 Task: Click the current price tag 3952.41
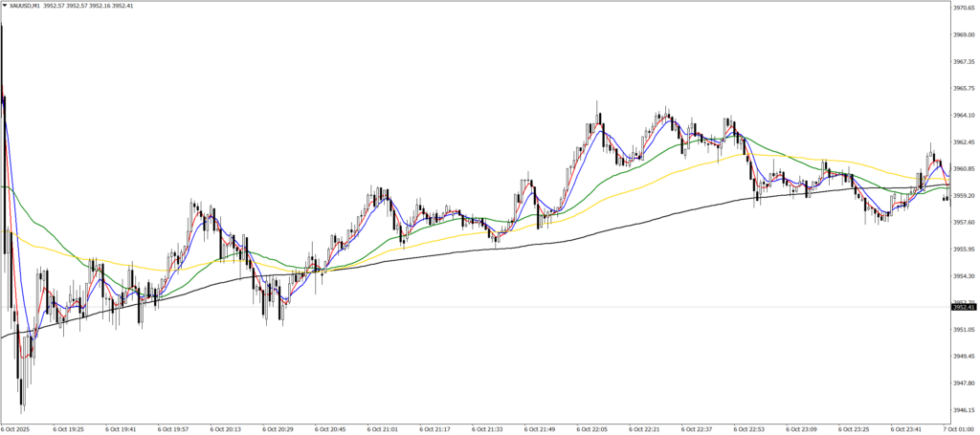pos(964,307)
